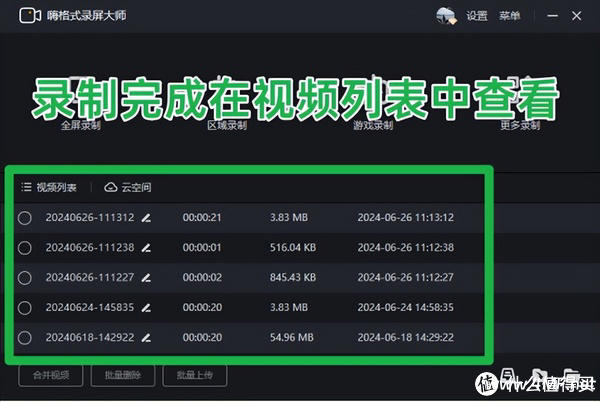Mark the selection circle for 20240624-145835
The height and width of the screenshot is (402, 600).
point(25,307)
